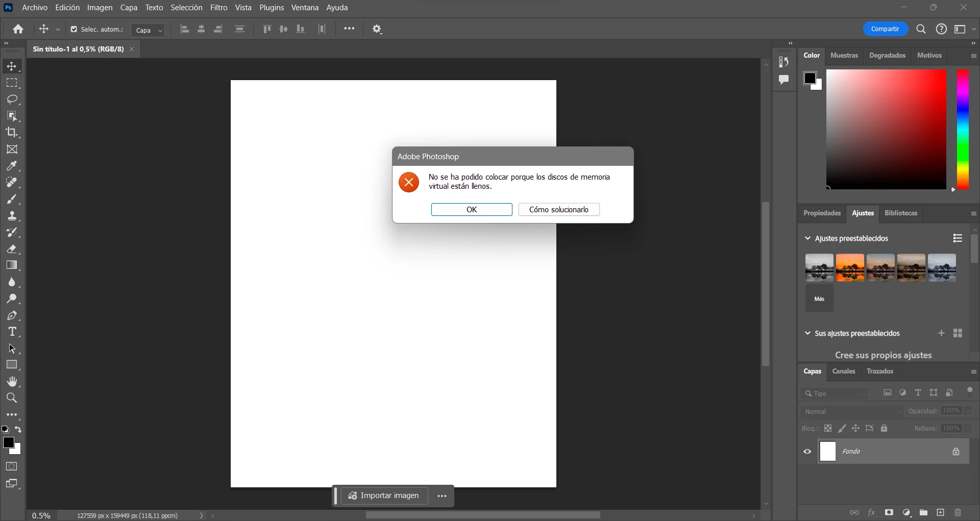Select the Gradient tool

coord(12,265)
